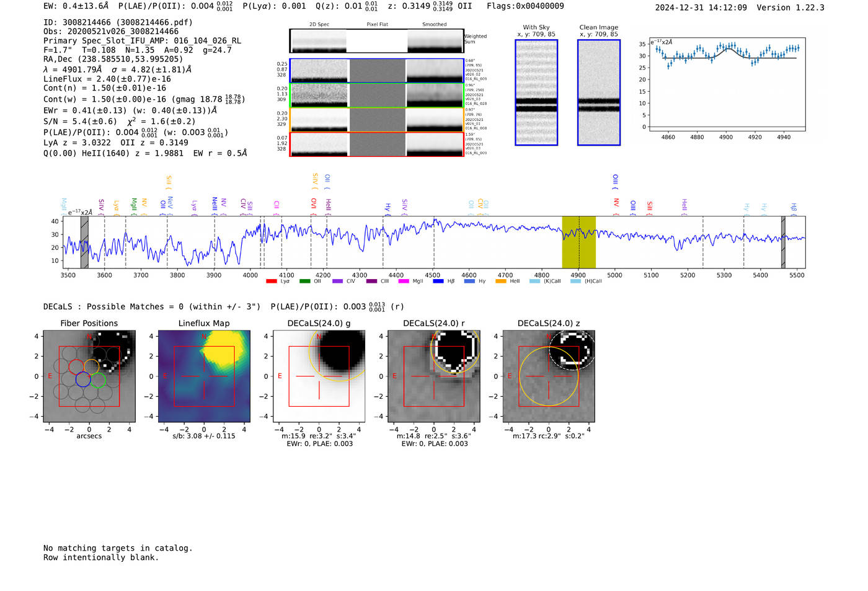
Task: Click the Obs: 20200521v026_3008214466 line
Action: (x=111, y=32)
